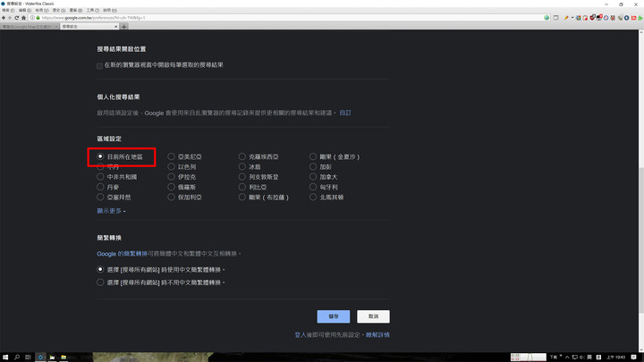Screen dimensions: 644x362
Task: Select the 伊拉克 radio button
Action: (171, 176)
